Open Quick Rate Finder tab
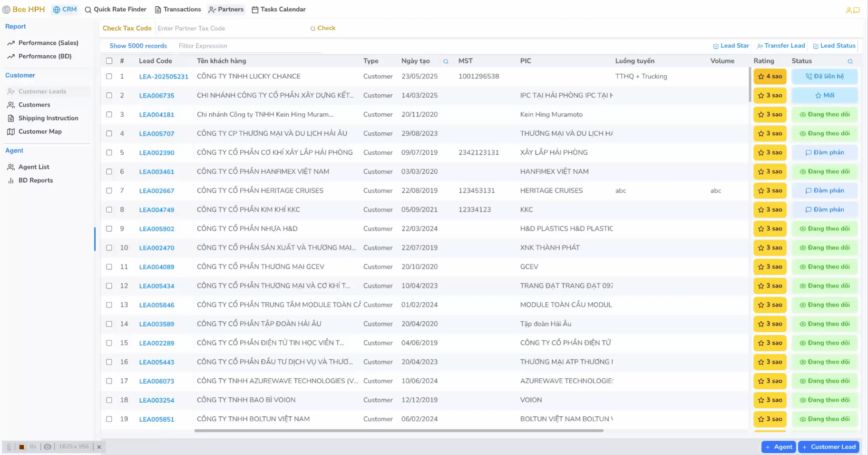Viewport: 868px width, 455px height. click(116, 10)
